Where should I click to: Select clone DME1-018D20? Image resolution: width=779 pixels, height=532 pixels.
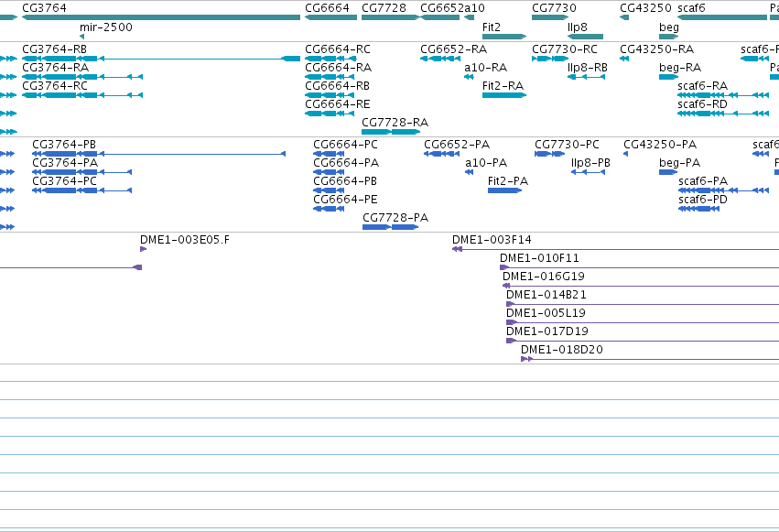click(x=650, y=359)
